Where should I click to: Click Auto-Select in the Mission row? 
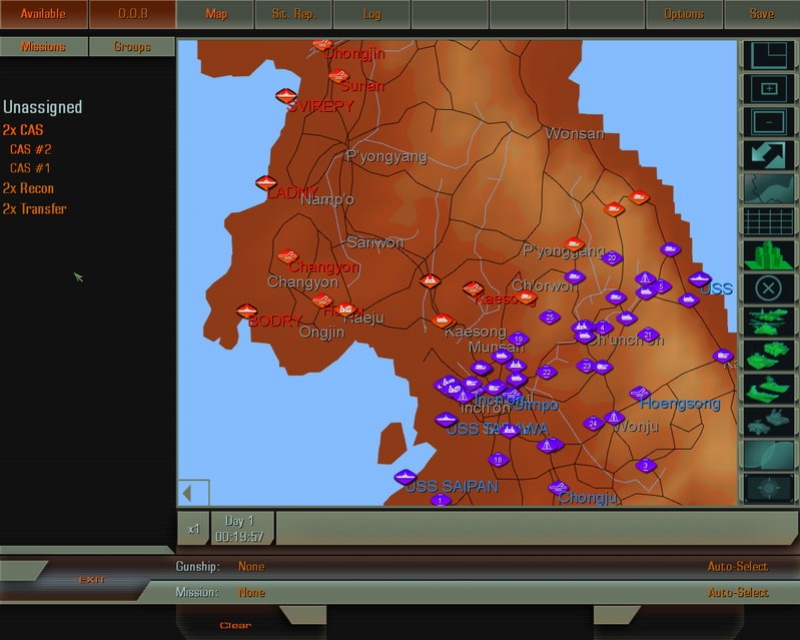(x=738, y=592)
